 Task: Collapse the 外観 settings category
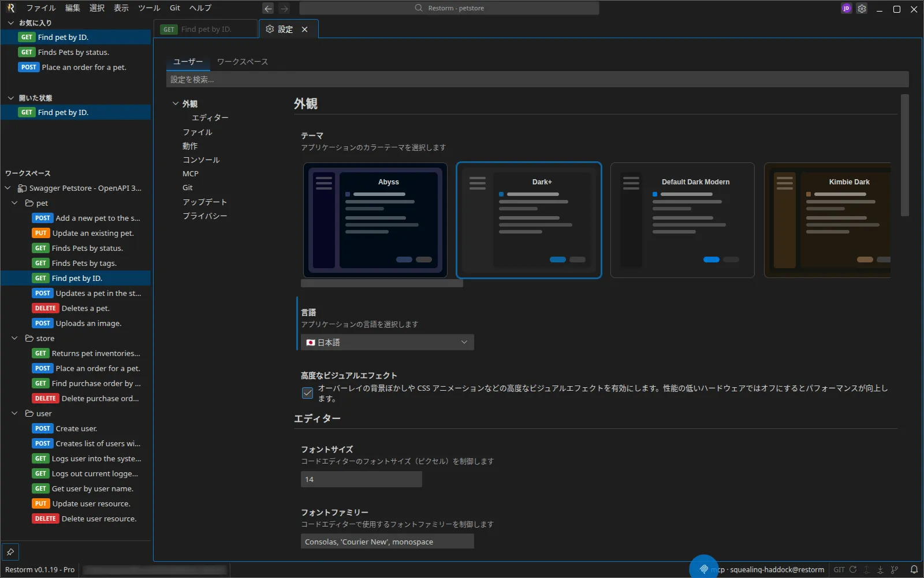point(176,103)
